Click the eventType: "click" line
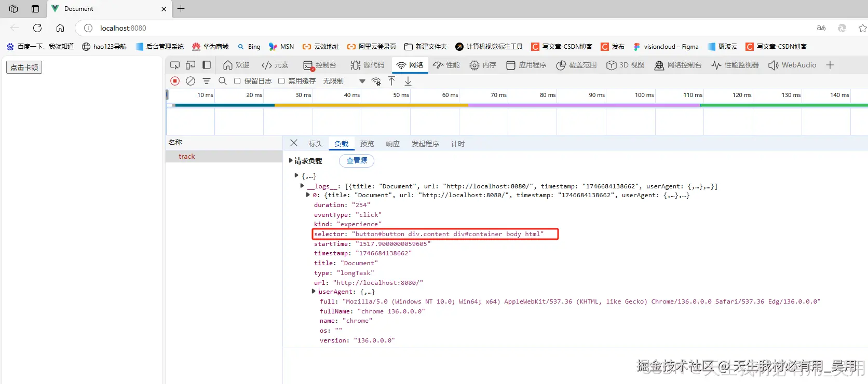 348,215
